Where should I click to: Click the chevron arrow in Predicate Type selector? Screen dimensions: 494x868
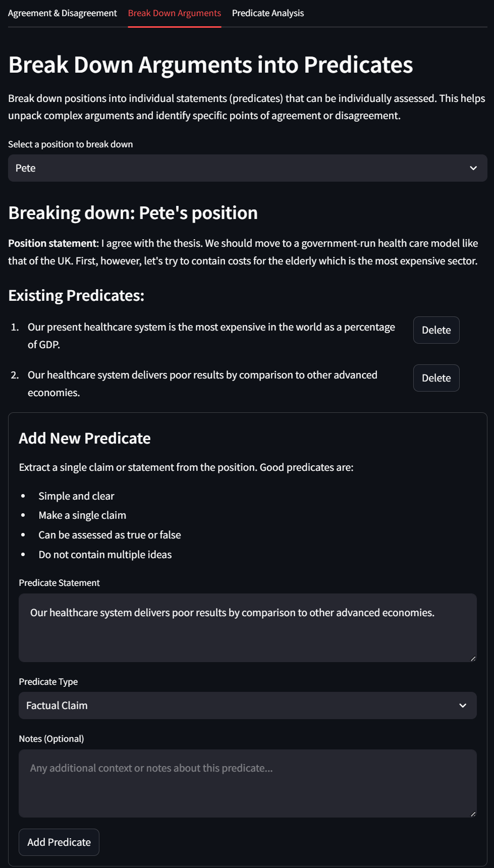point(463,706)
